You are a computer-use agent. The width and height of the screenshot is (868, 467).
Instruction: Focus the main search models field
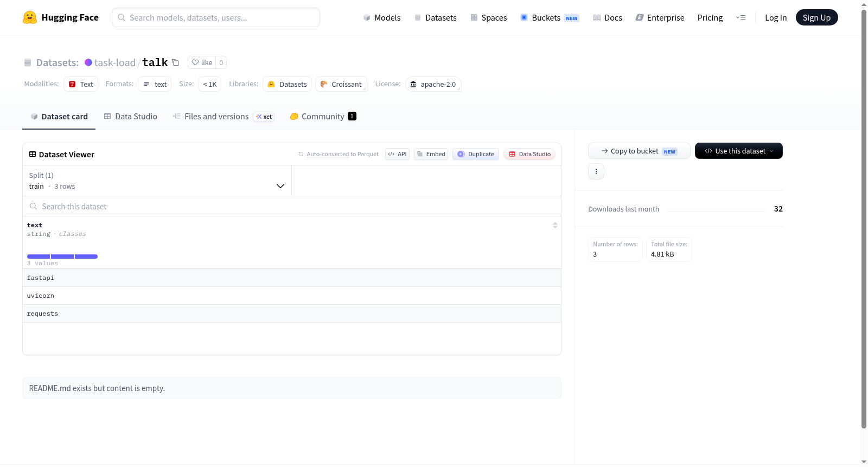click(x=216, y=17)
